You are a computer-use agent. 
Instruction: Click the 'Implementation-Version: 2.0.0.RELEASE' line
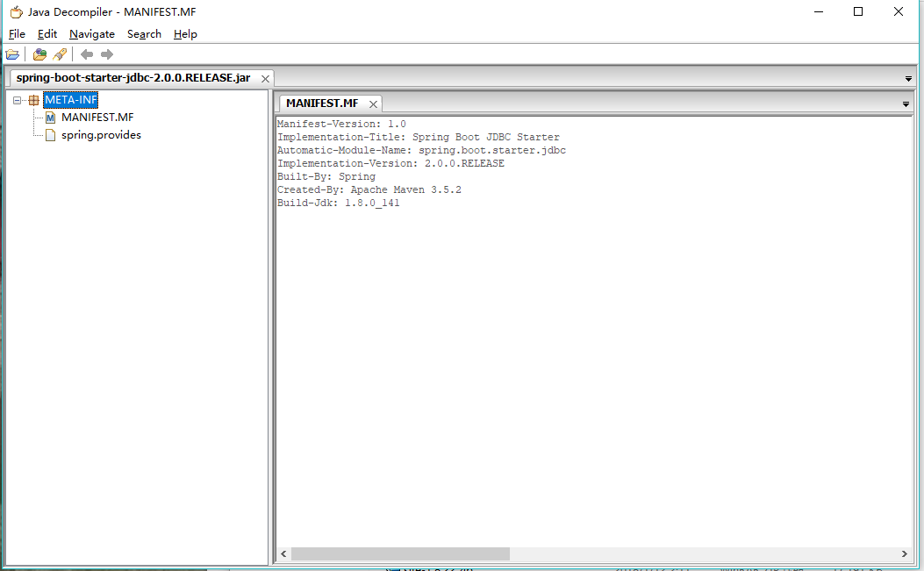390,164
